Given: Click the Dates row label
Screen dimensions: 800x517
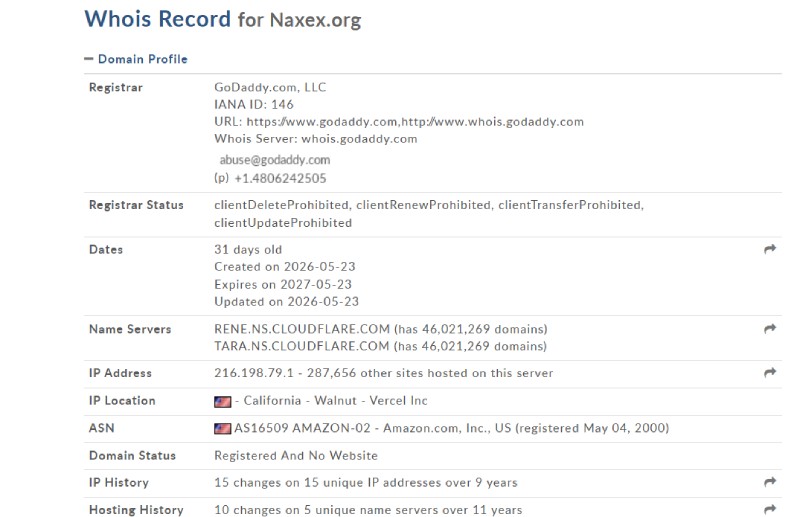Looking at the screenshot, I should click(106, 250).
